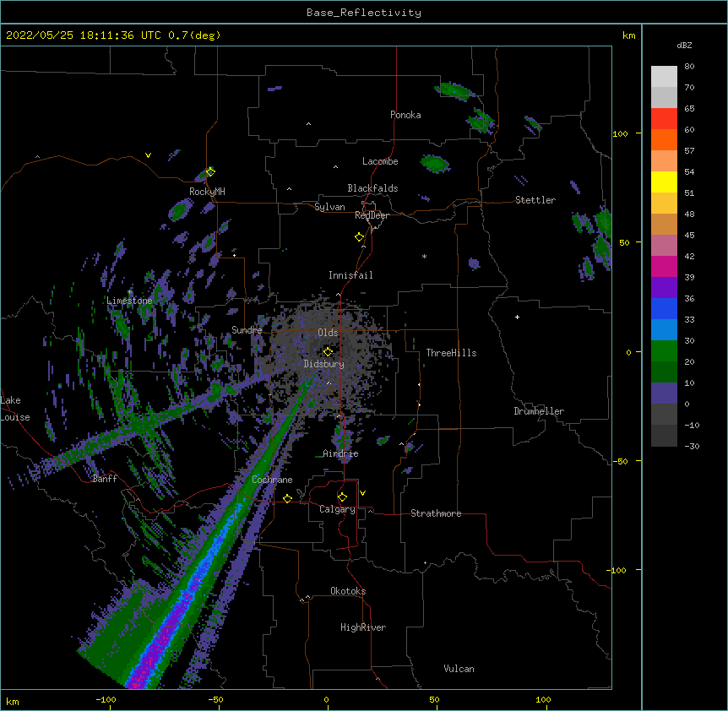Click the -30 value on the dBZ legend

pyautogui.click(x=692, y=446)
